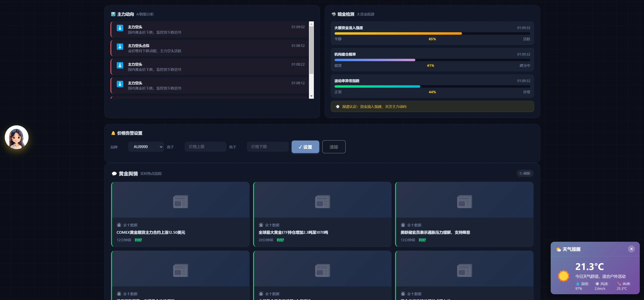Open the 全球最大黄金ETF持仓 news headline
644x300 pixels.
coord(293,232)
